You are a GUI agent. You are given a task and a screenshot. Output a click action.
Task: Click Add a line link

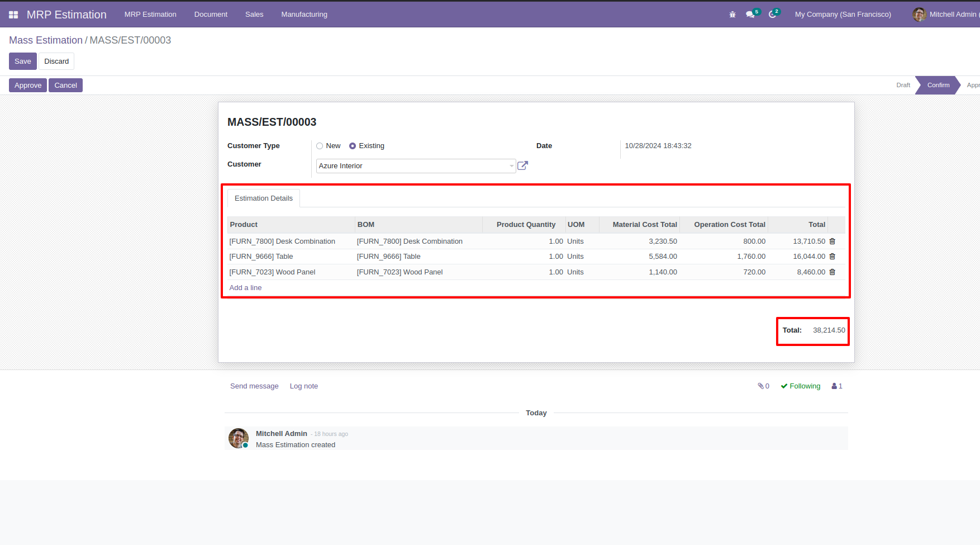coord(245,288)
